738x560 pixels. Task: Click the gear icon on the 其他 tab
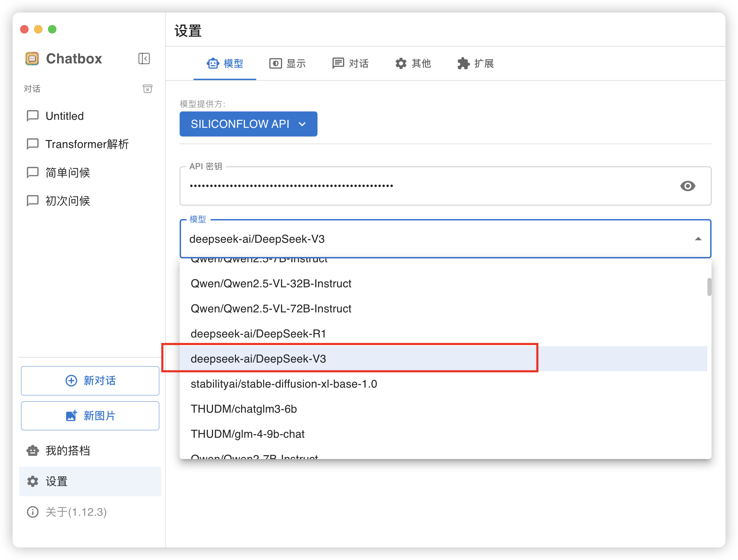(x=401, y=63)
